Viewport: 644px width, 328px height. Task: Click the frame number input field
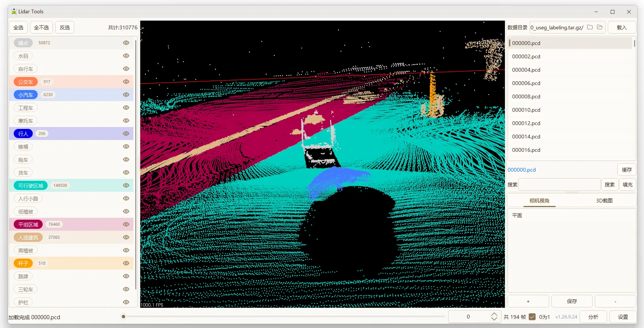pyautogui.click(x=468, y=317)
